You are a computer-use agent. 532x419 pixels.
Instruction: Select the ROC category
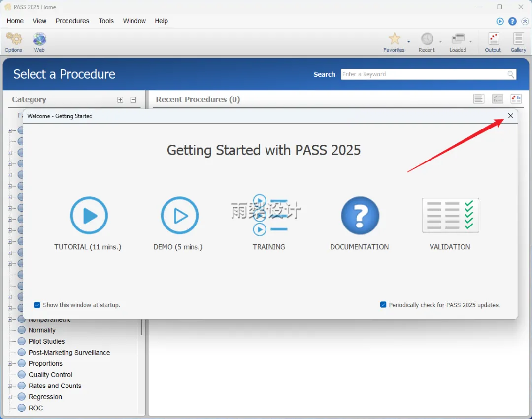point(35,408)
